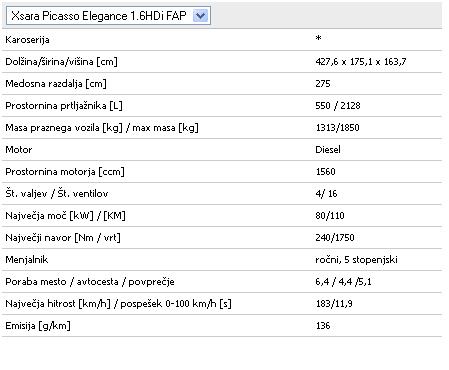The width and height of the screenshot is (449, 370).
Task: Click the 1313/1850 mass value
Action: coord(337,128)
